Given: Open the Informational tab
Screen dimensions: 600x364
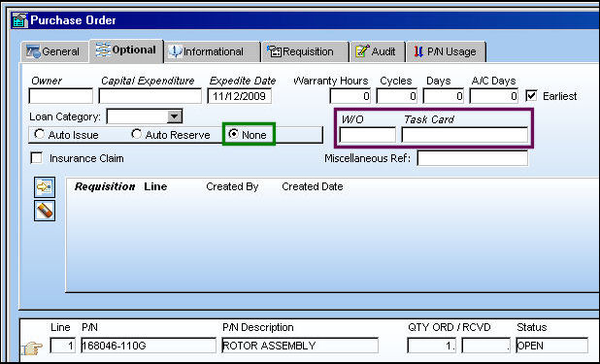Looking at the screenshot, I should pos(212,51).
